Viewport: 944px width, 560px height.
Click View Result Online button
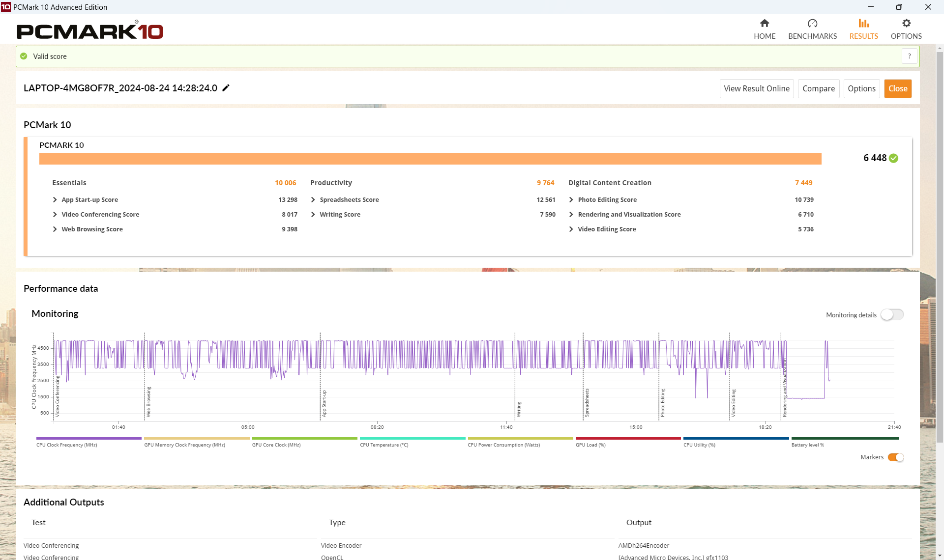pyautogui.click(x=757, y=88)
